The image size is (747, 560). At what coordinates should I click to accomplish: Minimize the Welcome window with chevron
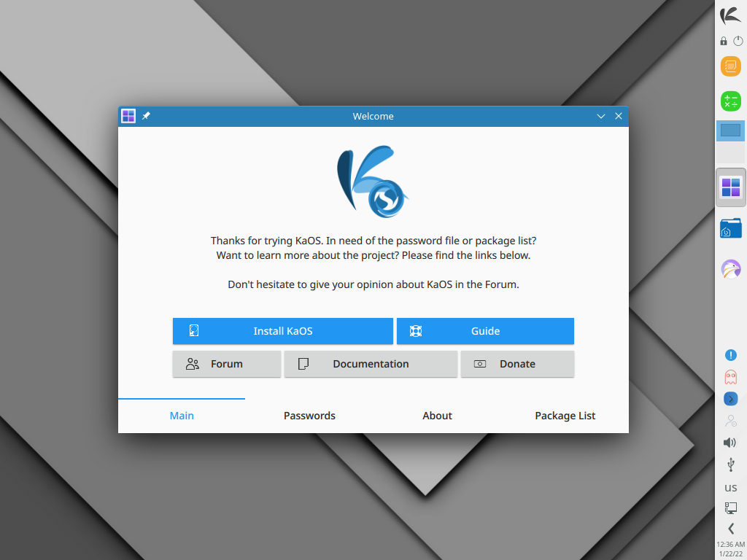601,116
